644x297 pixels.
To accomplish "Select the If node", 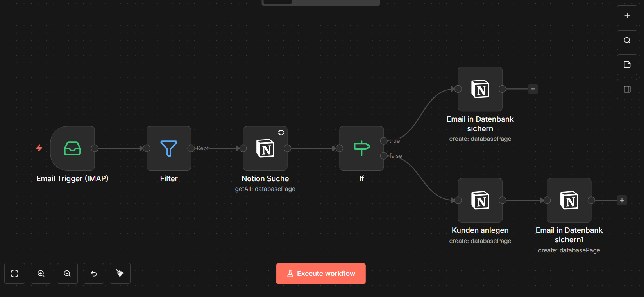I will [361, 148].
